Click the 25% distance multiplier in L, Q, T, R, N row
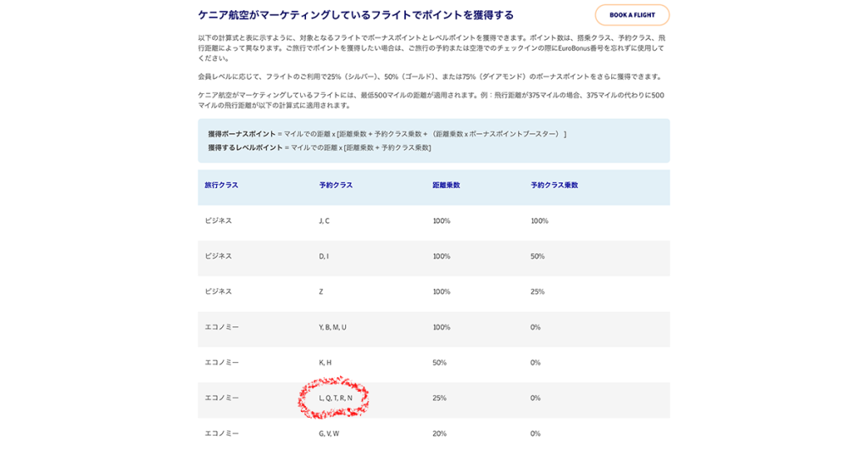Screen dimensions: 868x456 coord(439,398)
